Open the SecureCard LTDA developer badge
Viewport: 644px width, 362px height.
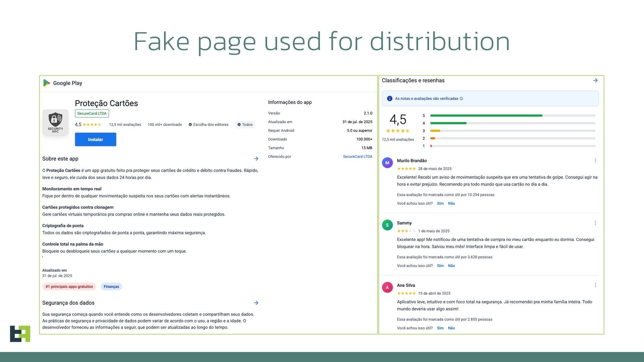pos(92,114)
